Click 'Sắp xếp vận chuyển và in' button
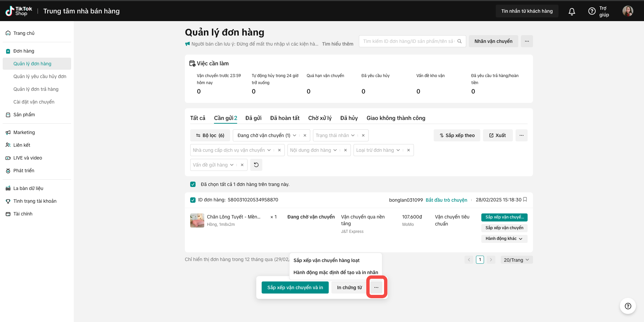 click(295, 287)
